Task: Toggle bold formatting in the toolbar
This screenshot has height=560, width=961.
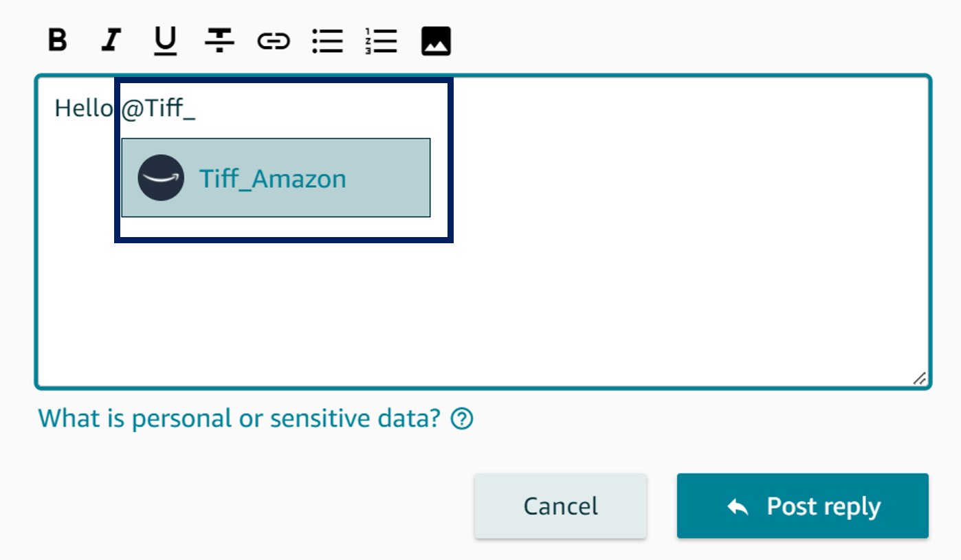Action: point(58,41)
